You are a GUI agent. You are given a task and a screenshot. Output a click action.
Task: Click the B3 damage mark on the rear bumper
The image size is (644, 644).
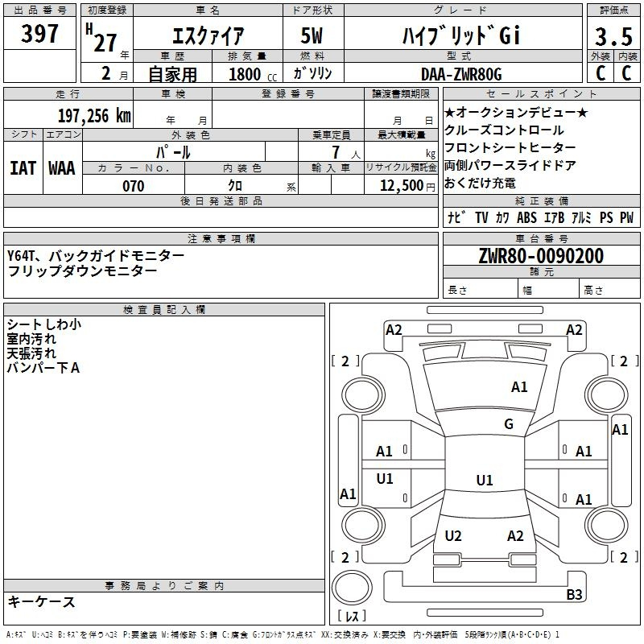click(574, 595)
